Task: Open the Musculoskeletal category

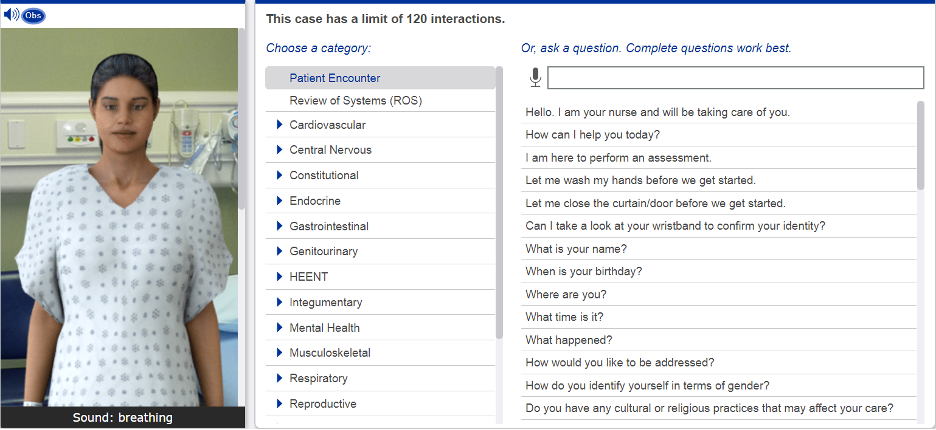Action: click(x=330, y=353)
